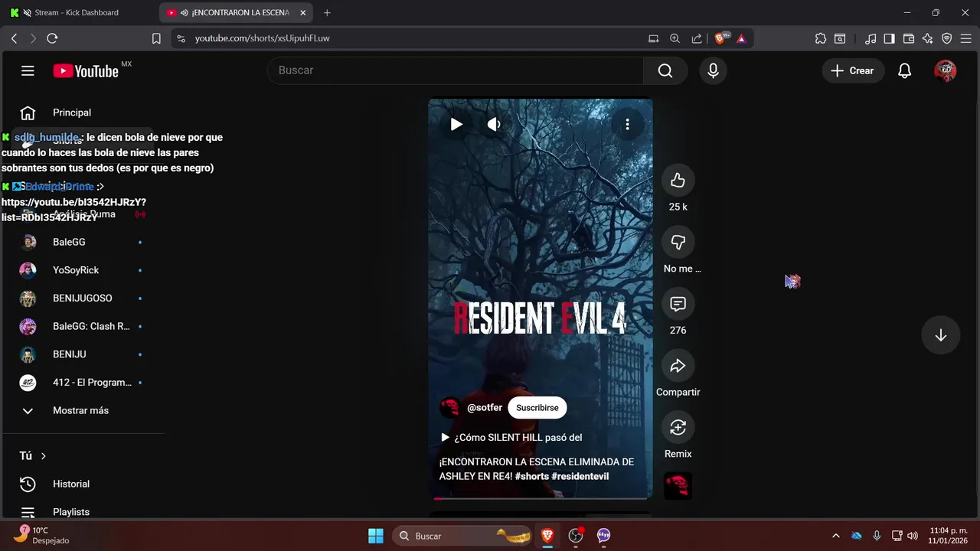Open related video ¿Cómo SILENT HILL pasó del
Image resolution: width=980 pixels, height=551 pixels.
[511, 438]
